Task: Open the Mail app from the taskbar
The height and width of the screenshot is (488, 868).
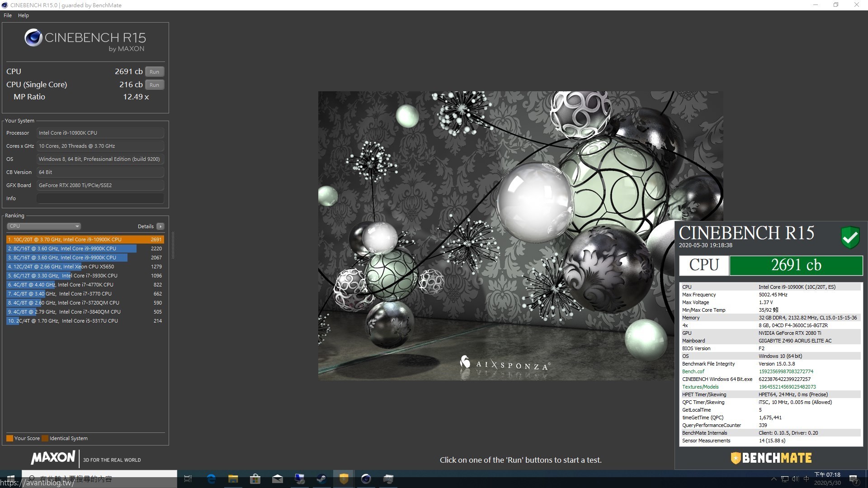Action: tap(278, 479)
